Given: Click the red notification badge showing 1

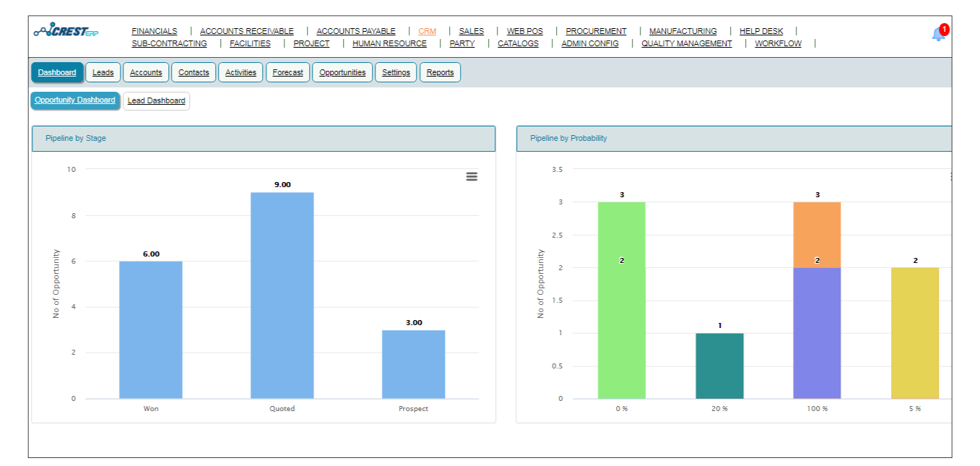Looking at the screenshot, I should pos(944,29).
